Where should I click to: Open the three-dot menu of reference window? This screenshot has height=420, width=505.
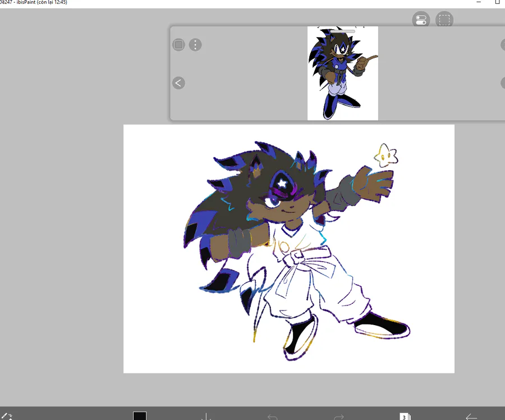click(195, 44)
